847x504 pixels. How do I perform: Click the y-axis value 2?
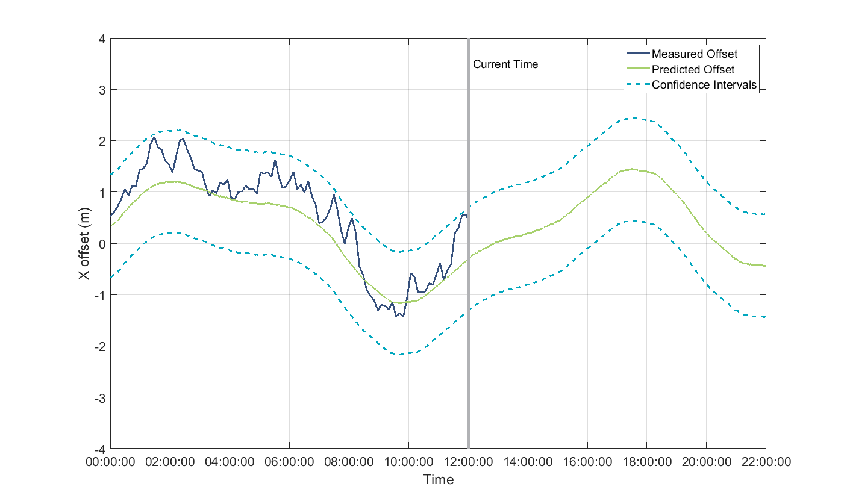(102, 141)
